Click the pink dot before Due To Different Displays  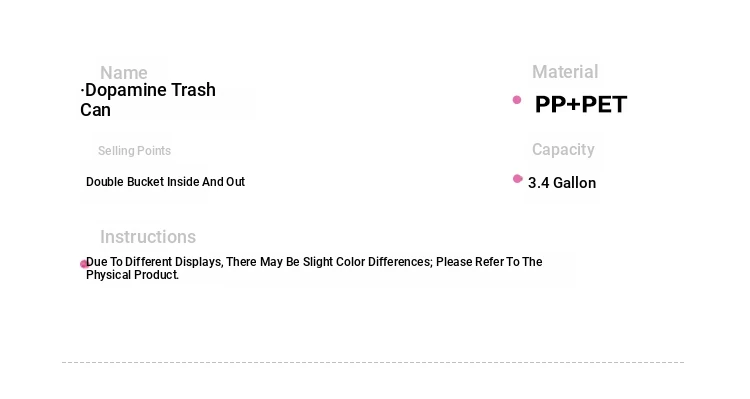[84, 264]
